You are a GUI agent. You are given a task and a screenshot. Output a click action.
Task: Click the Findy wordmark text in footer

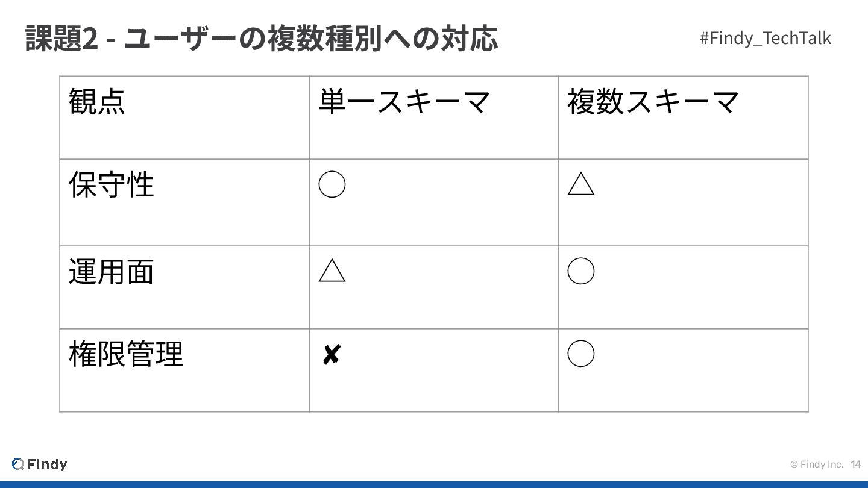(48, 464)
